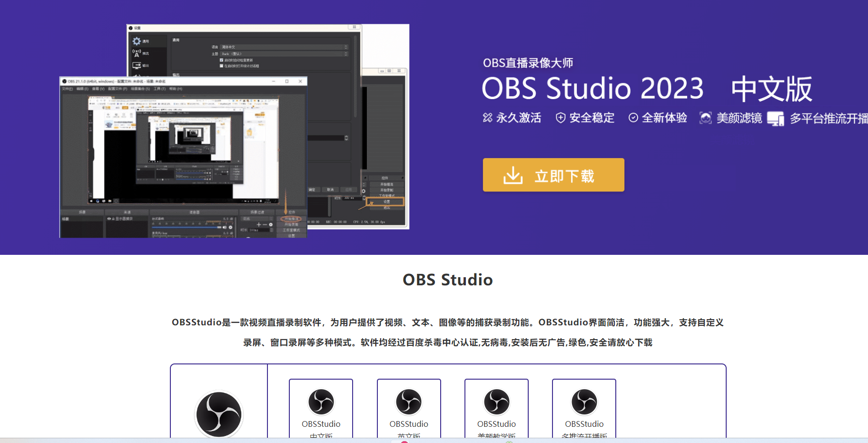Screen dimensions: 868x443
Task: Click the description line starting "OBSStudio是一款视频直播录制软件"
Action: pos(448,322)
